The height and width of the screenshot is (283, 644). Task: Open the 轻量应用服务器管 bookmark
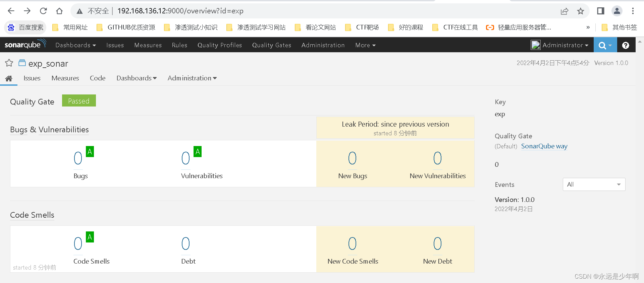[x=519, y=27]
